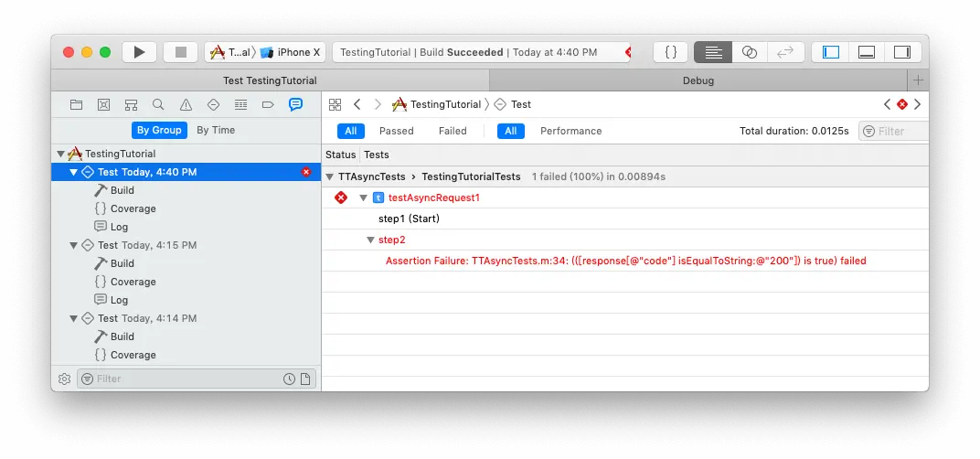Go forward in editor history
Viewport: 980px width, 459px height.
(378, 104)
